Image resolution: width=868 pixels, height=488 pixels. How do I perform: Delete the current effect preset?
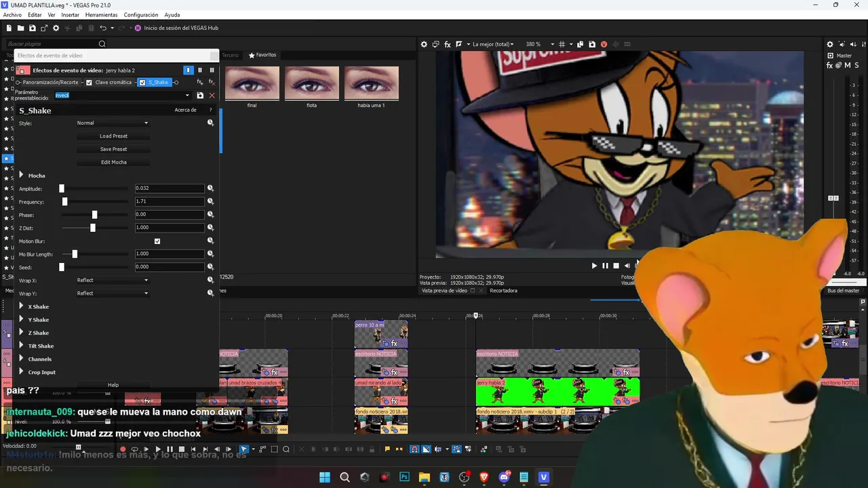212,96
